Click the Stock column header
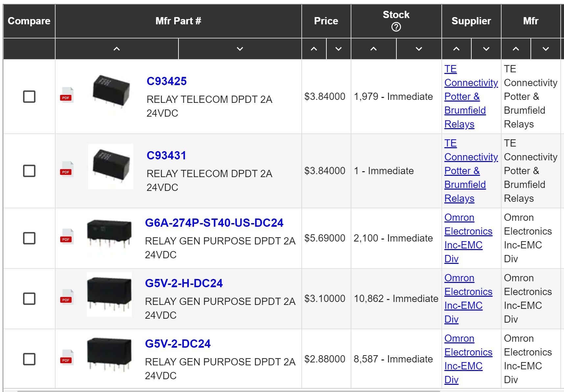The height and width of the screenshot is (392, 564). tap(396, 21)
